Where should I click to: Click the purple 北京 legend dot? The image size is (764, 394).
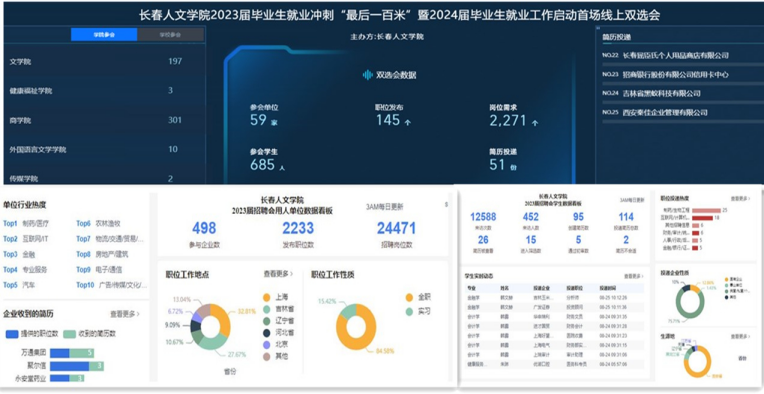[267, 345]
